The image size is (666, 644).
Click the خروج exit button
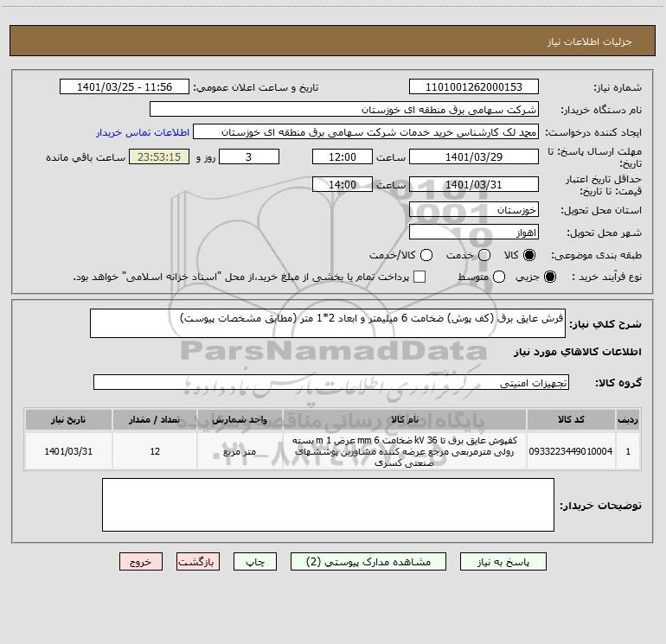pyautogui.click(x=141, y=562)
